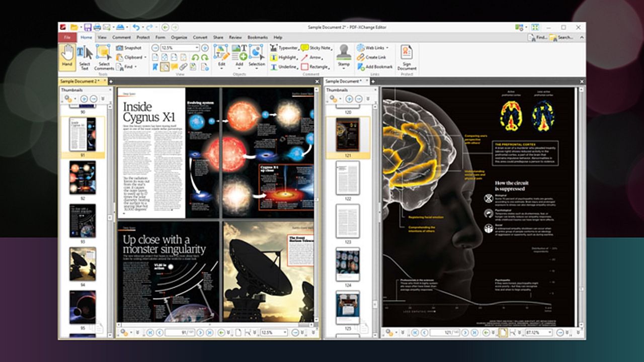Open the right pane 87.12% zoom dropdown
Screen dimensions: 644x362
549,332
